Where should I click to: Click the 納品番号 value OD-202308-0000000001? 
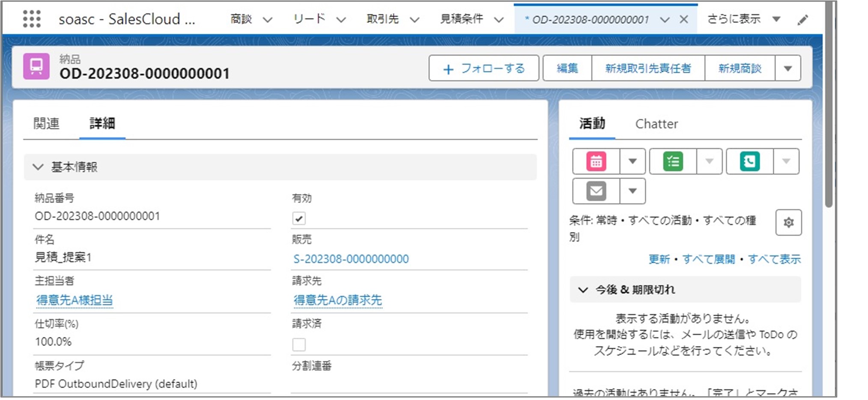point(97,216)
